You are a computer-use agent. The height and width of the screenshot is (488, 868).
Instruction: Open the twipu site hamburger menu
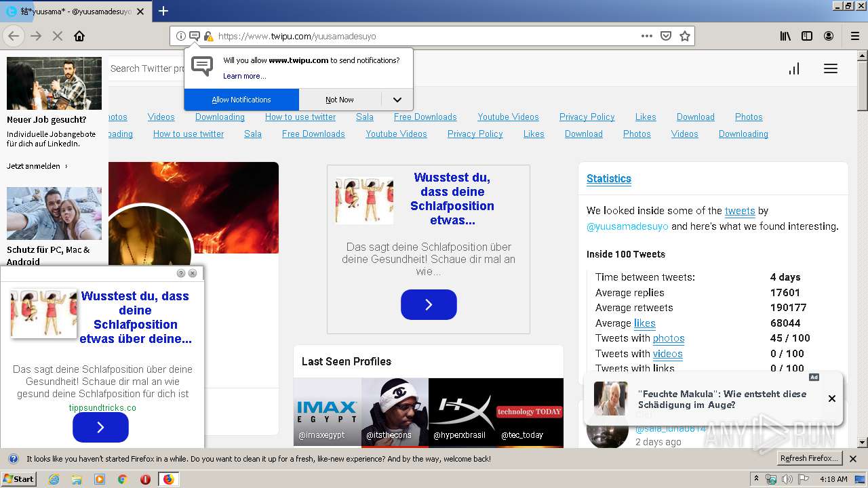831,68
